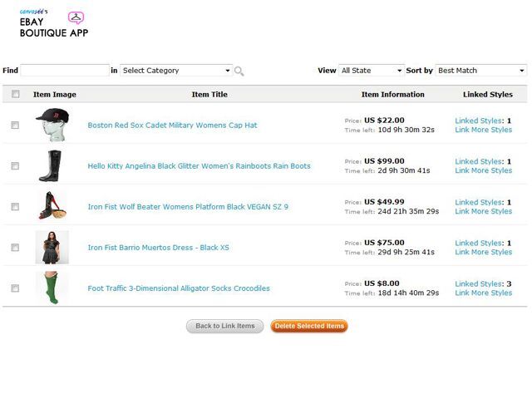Check the Iron Fist Wolf Beater item checkbox
This screenshot has width=532, height=399.
pyautogui.click(x=15, y=207)
